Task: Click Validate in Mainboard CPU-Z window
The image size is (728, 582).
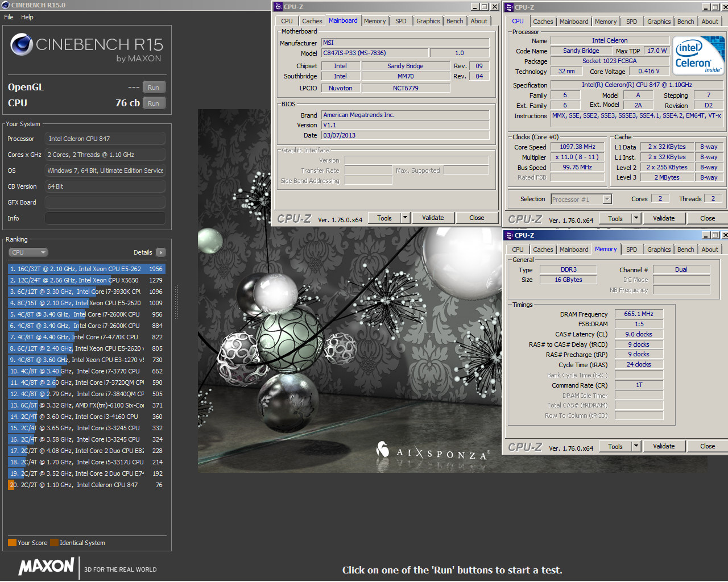Action: pyautogui.click(x=433, y=218)
